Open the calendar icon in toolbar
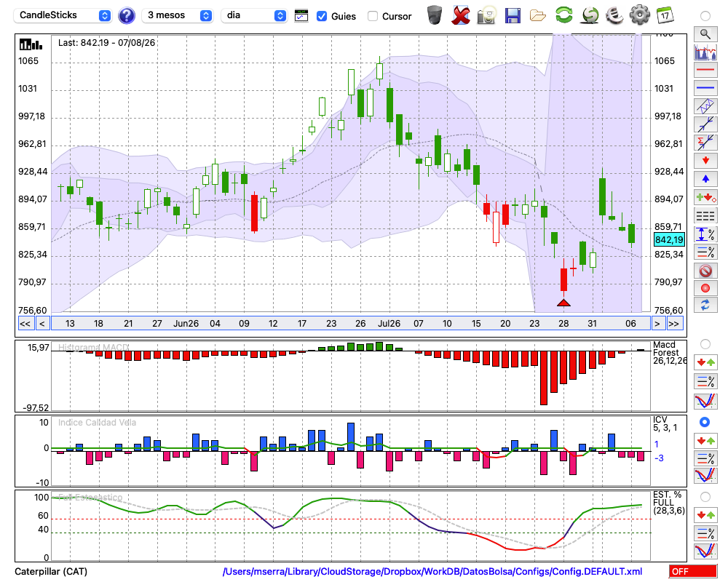This screenshot has width=728, height=582. [x=665, y=15]
